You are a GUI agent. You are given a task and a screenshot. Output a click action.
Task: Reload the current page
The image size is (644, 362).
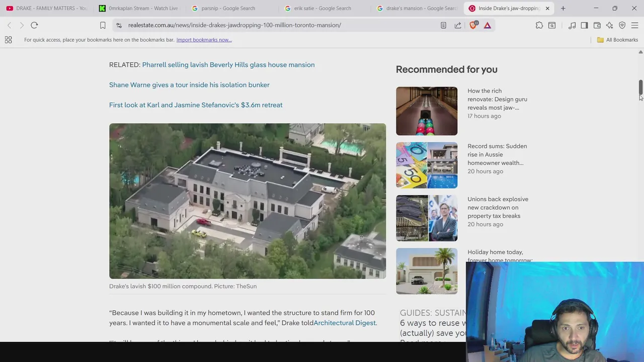pos(34,25)
